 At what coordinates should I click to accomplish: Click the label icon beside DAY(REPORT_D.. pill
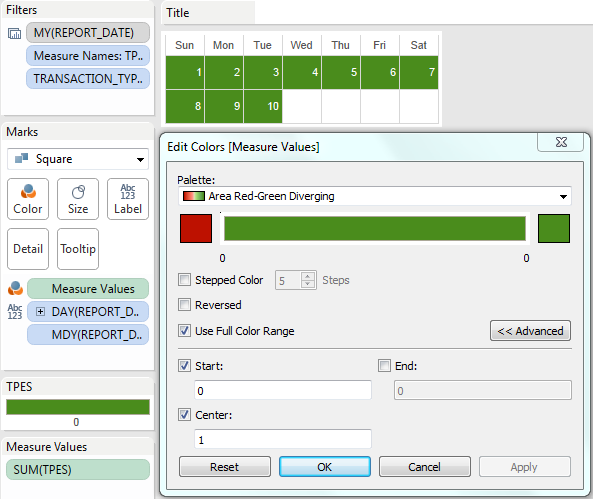click(x=15, y=311)
